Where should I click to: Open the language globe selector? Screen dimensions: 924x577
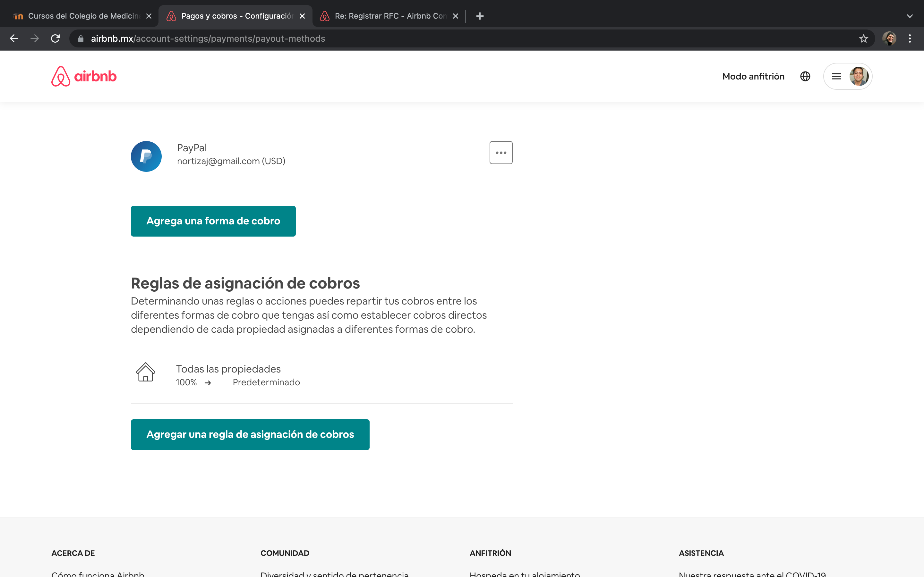point(805,76)
